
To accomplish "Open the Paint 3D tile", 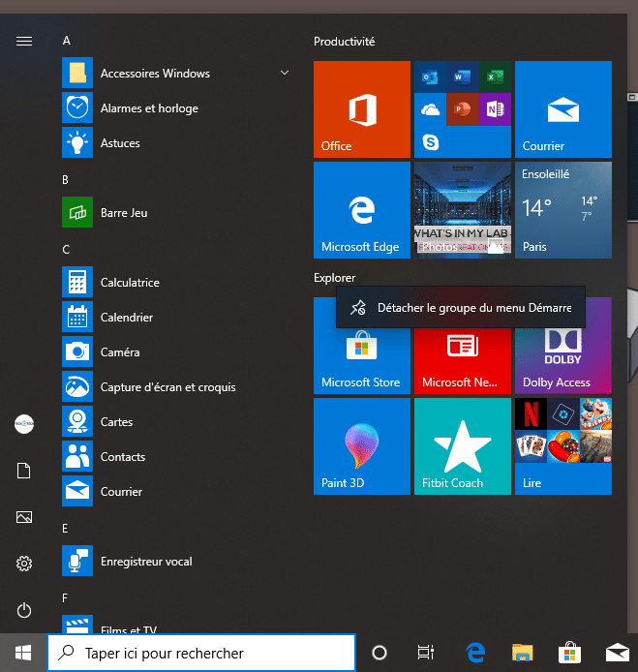I will 361,446.
